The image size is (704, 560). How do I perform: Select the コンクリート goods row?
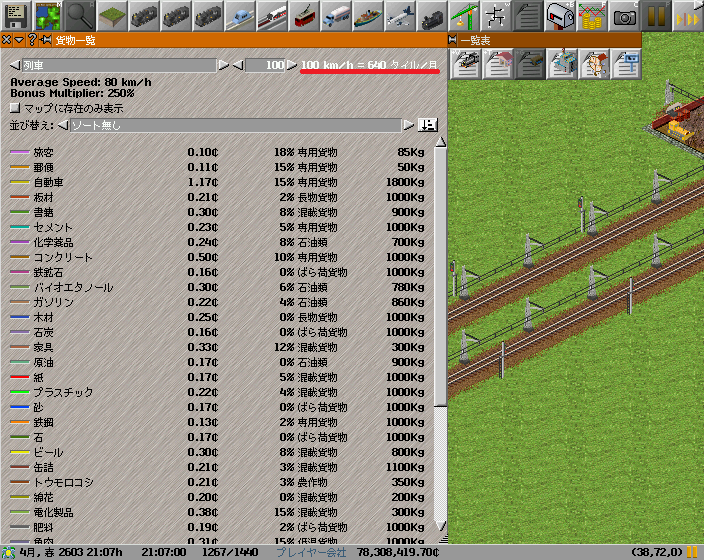218,257
